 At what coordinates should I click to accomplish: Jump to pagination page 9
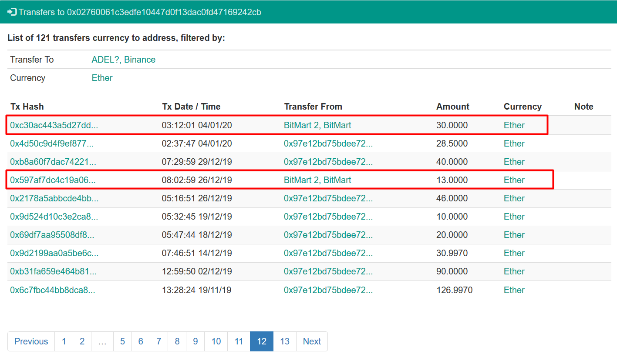[196, 341]
